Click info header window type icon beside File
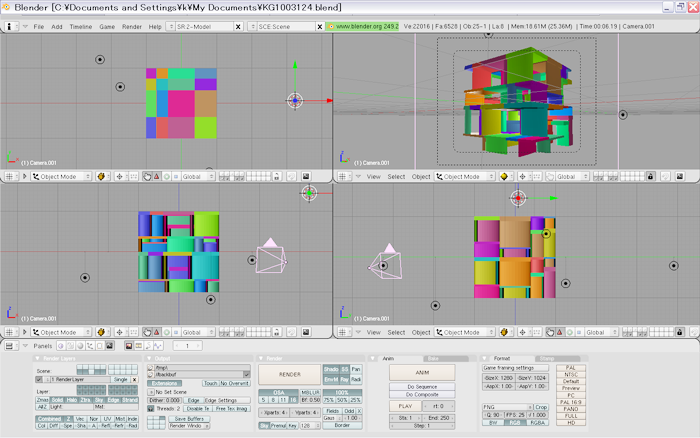 (x=9, y=26)
